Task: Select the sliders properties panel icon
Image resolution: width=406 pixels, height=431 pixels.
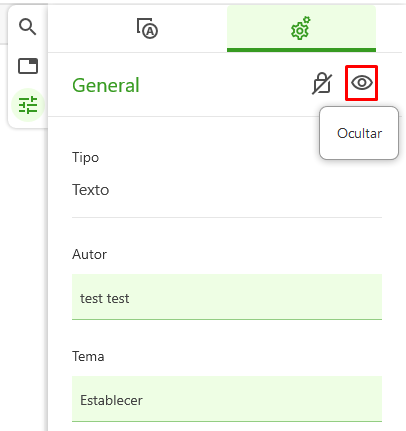Action: (28, 105)
